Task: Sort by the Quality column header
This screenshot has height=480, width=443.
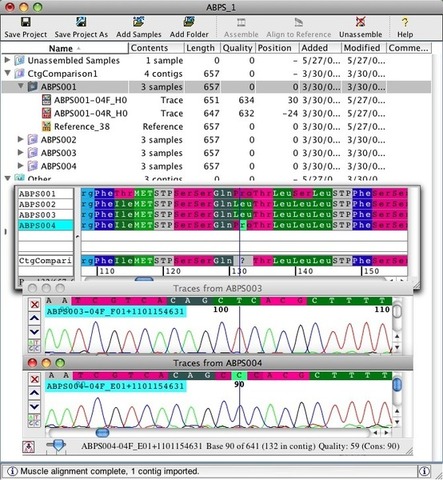Action: [x=238, y=48]
